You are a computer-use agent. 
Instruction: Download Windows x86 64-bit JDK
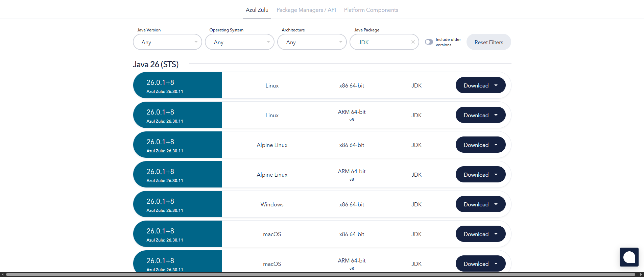pyautogui.click(x=481, y=204)
